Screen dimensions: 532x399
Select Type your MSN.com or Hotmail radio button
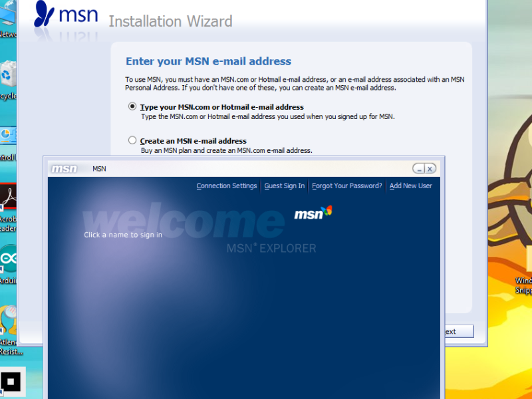(132, 106)
